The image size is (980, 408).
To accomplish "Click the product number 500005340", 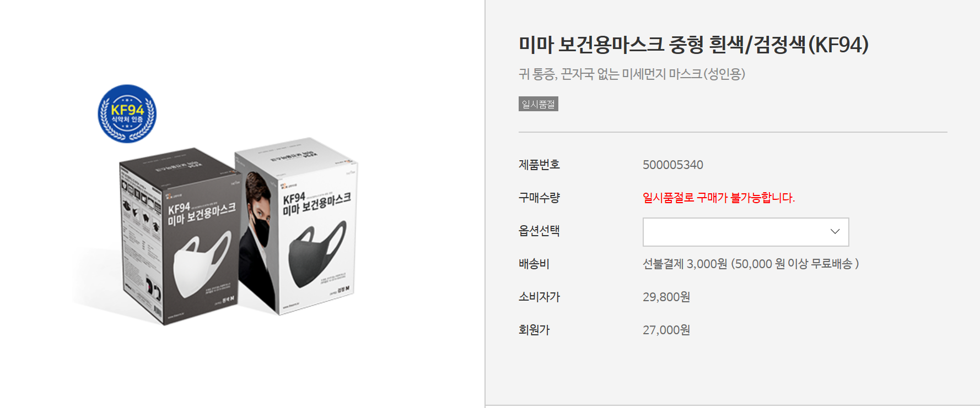I will coord(673,165).
